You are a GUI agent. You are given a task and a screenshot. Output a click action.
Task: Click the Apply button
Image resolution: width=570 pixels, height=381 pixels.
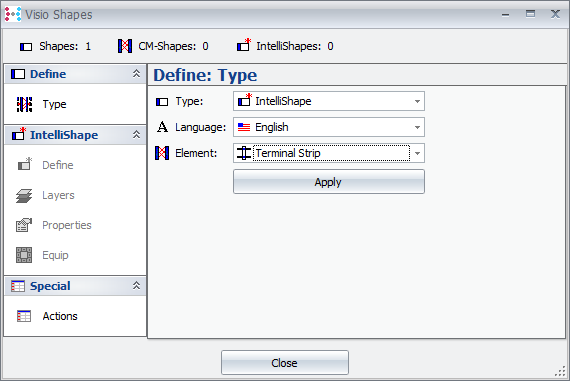pyautogui.click(x=329, y=182)
